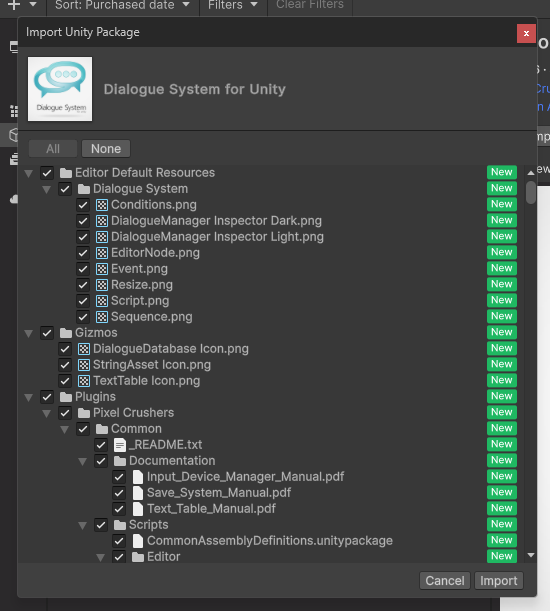The height and width of the screenshot is (611, 550).
Task: Click the All selection button
Action: (x=53, y=148)
